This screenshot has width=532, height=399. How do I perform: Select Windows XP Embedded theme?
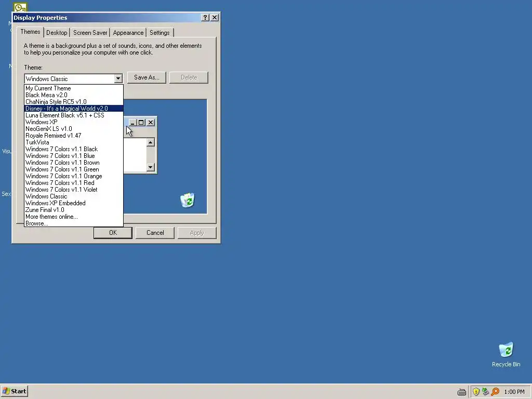click(x=74, y=203)
